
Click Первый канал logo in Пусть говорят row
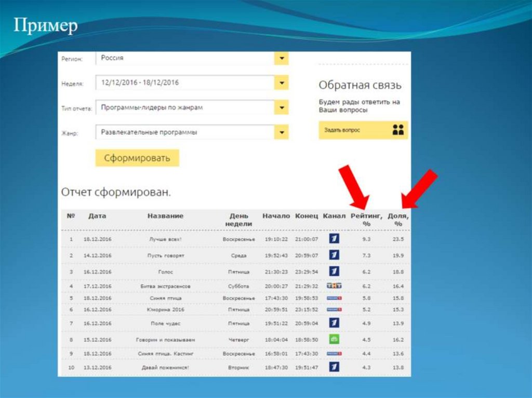[334, 255]
